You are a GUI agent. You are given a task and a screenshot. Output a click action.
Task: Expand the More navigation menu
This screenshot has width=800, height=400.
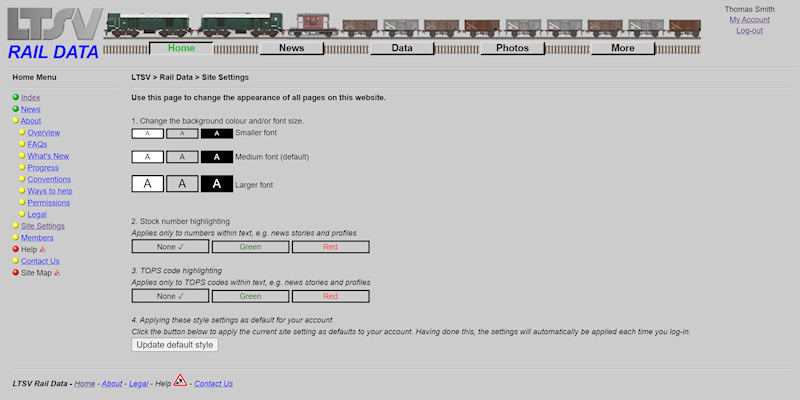pyautogui.click(x=622, y=48)
